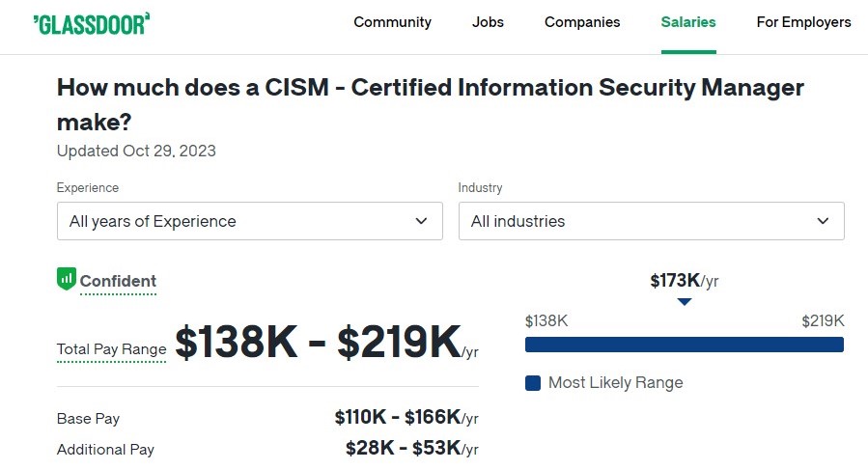
Task: Click the CISM salary page heading
Action: click(x=430, y=104)
